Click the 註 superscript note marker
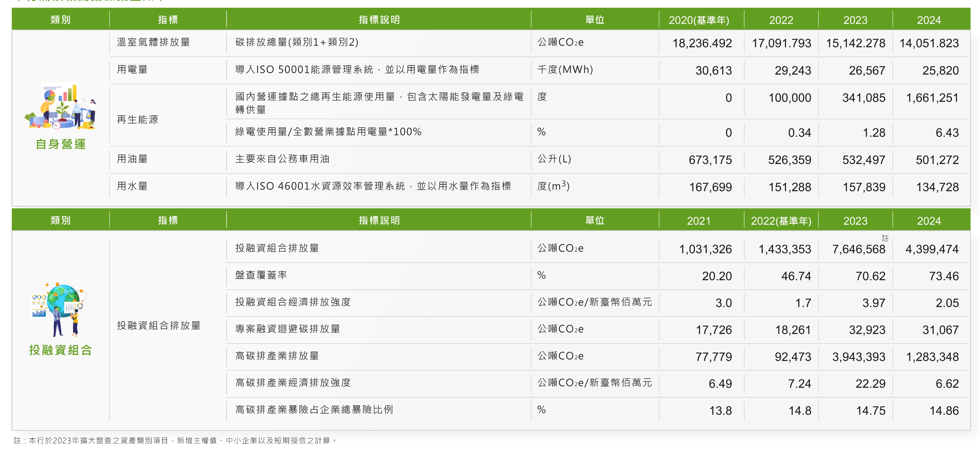 885,238
